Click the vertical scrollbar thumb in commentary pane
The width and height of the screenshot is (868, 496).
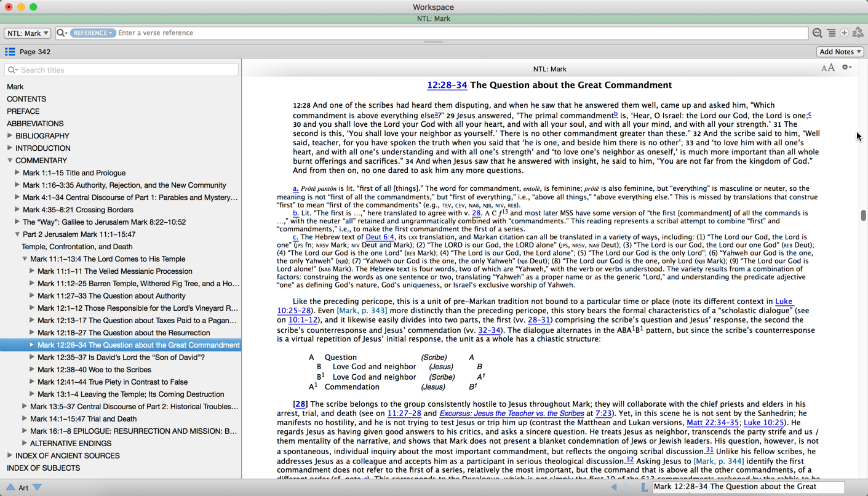(x=863, y=215)
